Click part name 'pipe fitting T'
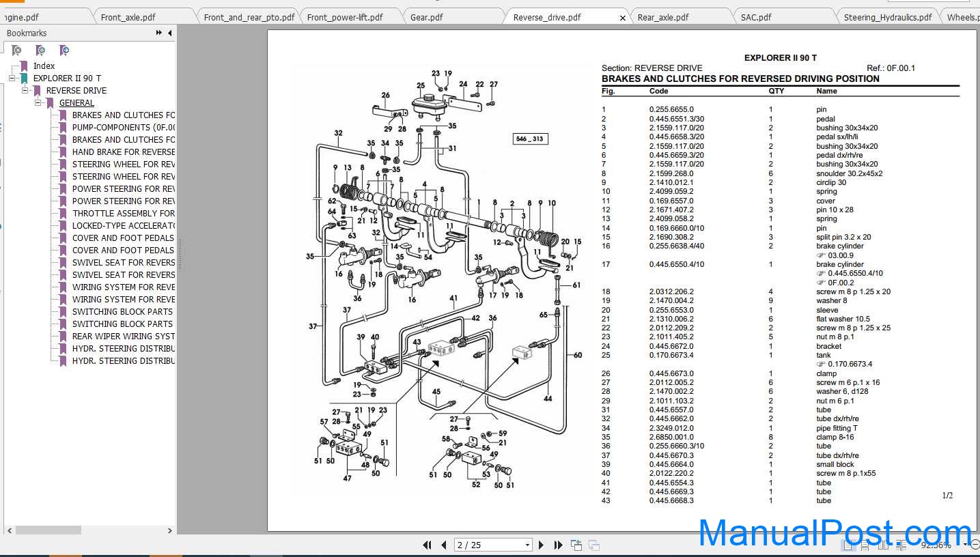 point(837,428)
